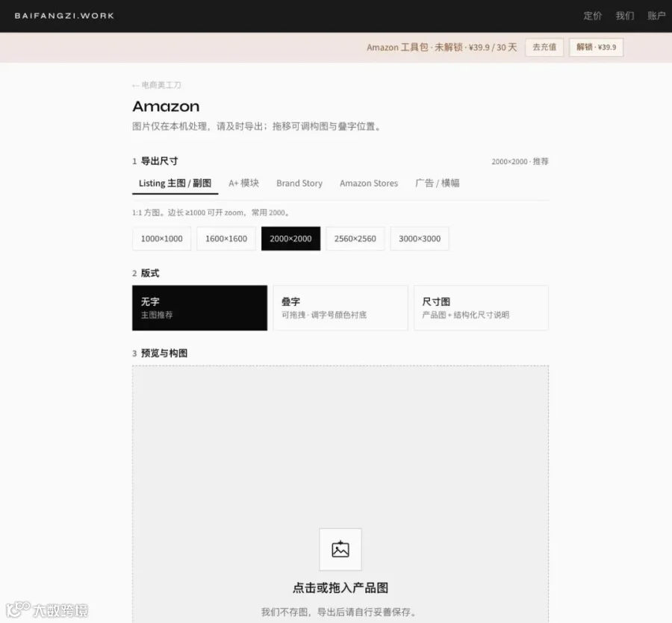Pick the 2560×2560 export size
The height and width of the screenshot is (623, 672).
tap(355, 239)
